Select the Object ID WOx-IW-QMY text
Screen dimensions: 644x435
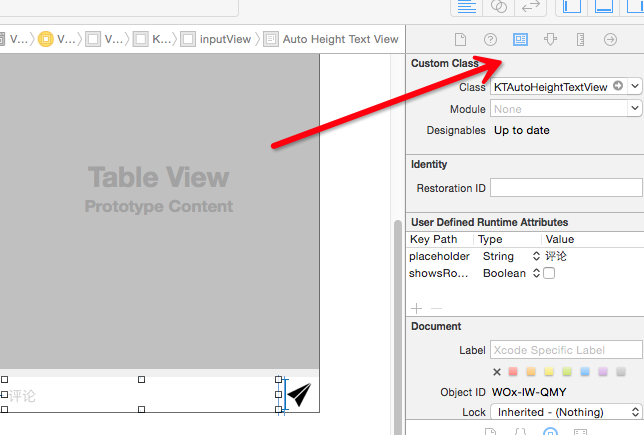(529, 392)
